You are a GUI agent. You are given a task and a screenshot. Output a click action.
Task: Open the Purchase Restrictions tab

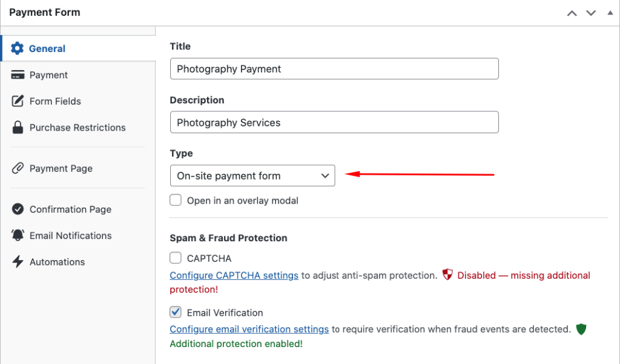point(77,128)
